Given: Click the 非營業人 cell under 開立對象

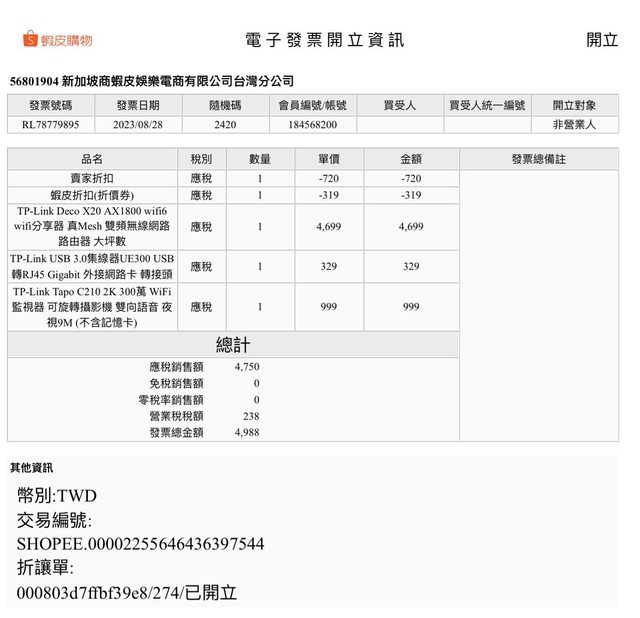Looking at the screenshot, I should click(574, 125).
